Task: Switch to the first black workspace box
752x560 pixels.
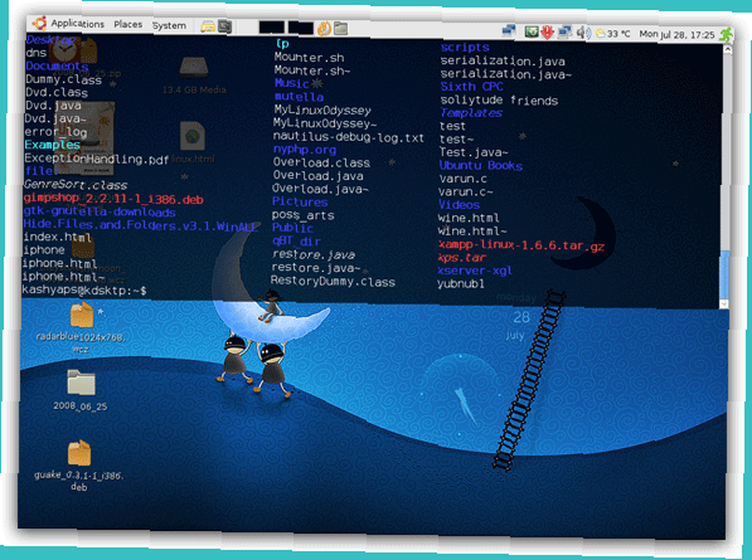Action: [x=271, y=27]
